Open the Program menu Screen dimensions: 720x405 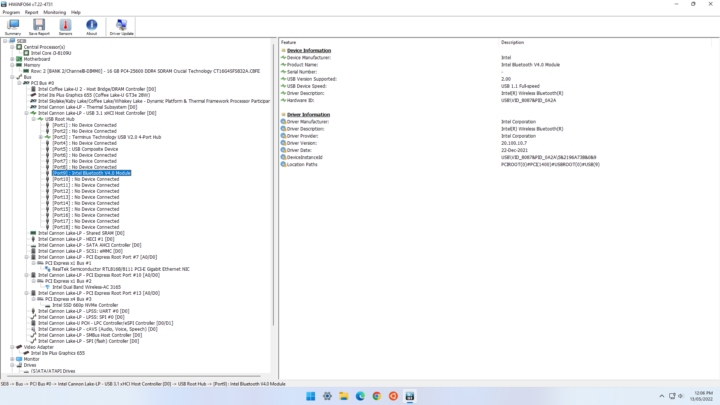pos(11,12)
